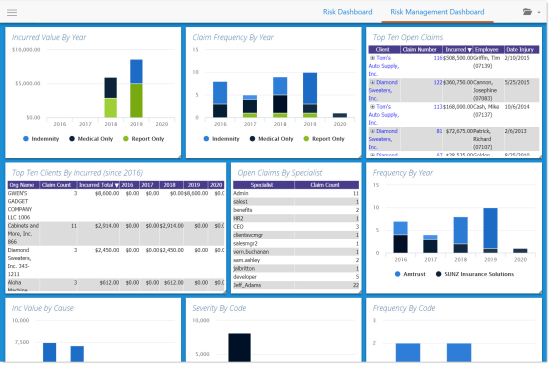Screen dimensions: 550x365
Task: Expand Tom's Auto Supply claim 113 row
Action: pos(373,107)
